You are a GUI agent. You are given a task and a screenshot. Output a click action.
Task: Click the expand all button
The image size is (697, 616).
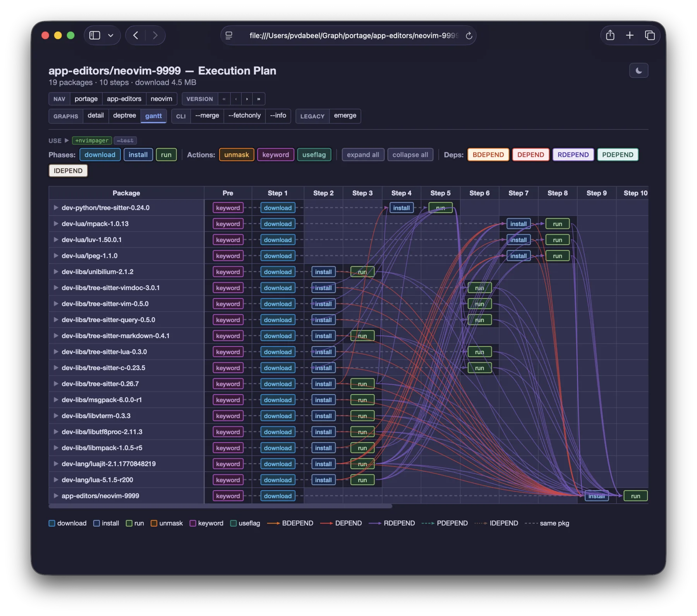click(363, 155)
